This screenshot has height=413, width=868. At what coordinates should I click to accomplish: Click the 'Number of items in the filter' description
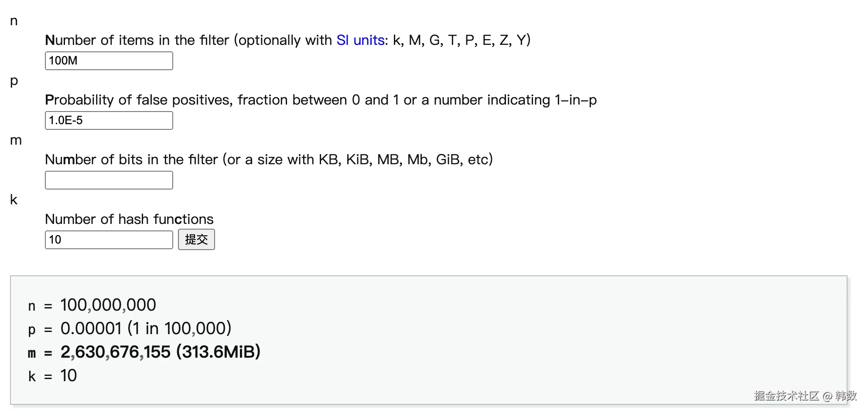click(x=137, y=40)
